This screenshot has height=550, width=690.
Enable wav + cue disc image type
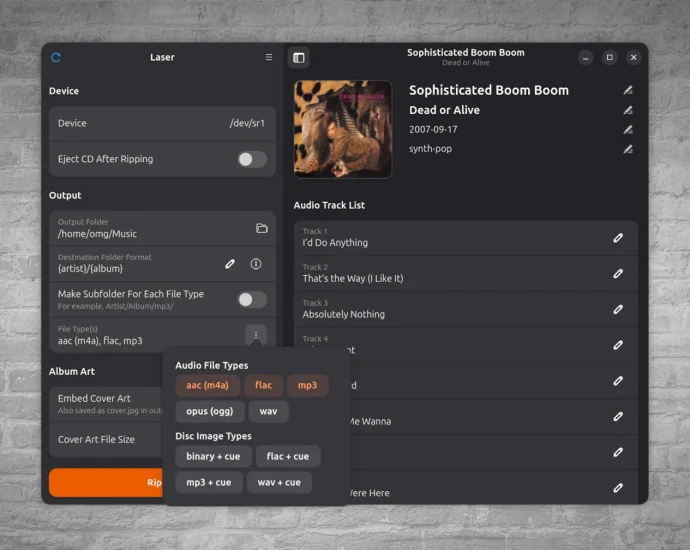279,482
